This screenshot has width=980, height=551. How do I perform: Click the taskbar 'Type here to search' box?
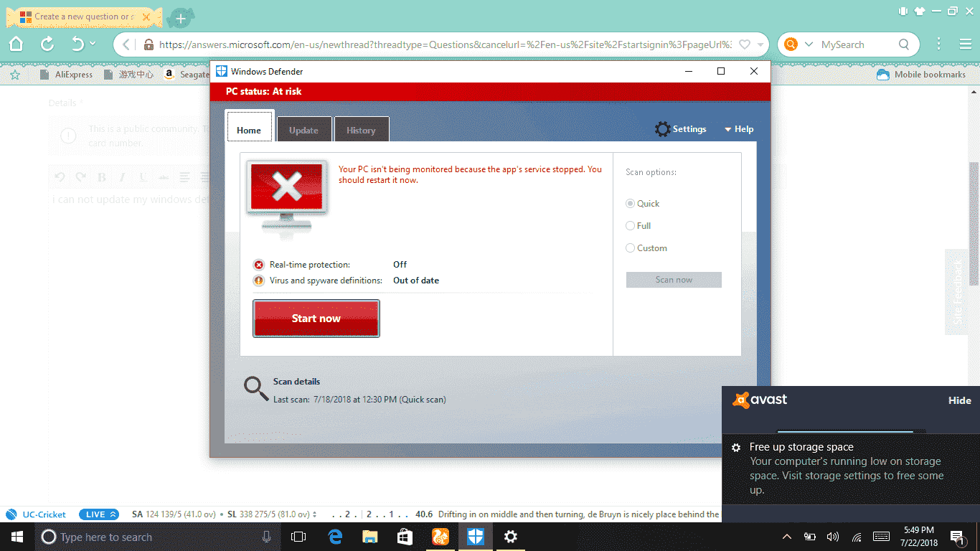click(158, 537)
